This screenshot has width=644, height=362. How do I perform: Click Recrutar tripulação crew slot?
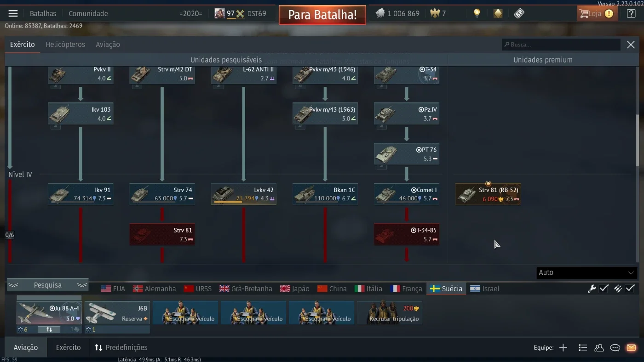390,313
